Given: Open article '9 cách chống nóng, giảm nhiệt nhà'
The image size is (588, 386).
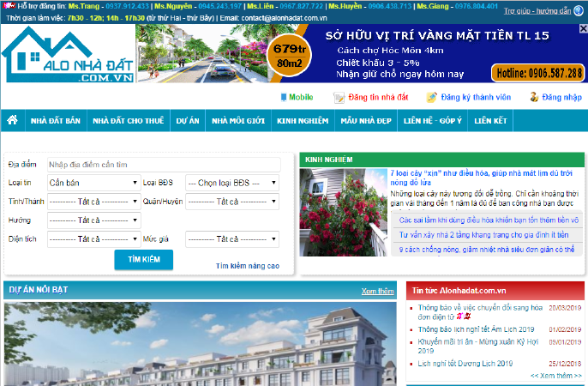Looking at the screenshot, I should [486, 250].
